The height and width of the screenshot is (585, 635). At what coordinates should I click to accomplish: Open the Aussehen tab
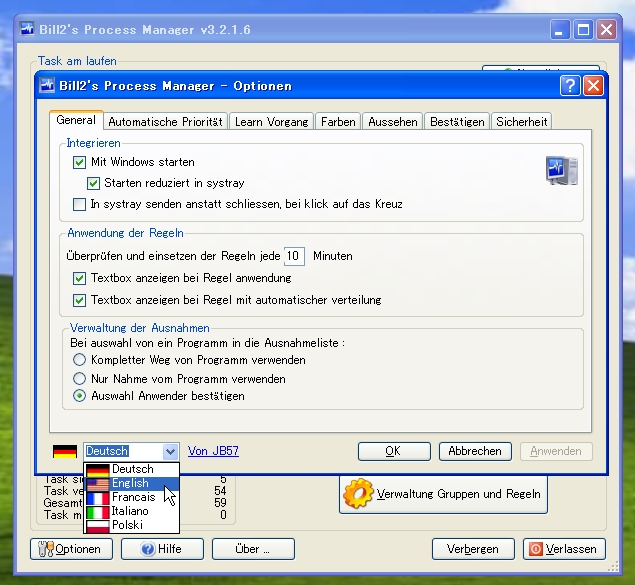[x=393, y=122]
